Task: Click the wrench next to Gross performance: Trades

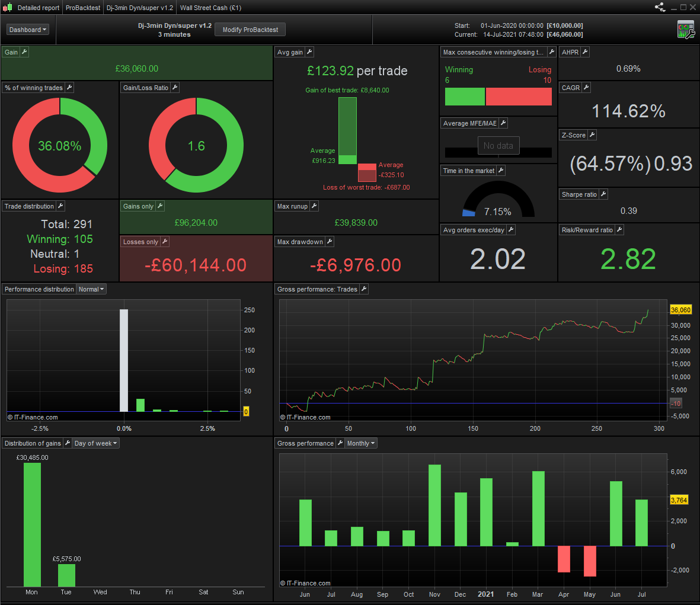Action: pos(364,289)
